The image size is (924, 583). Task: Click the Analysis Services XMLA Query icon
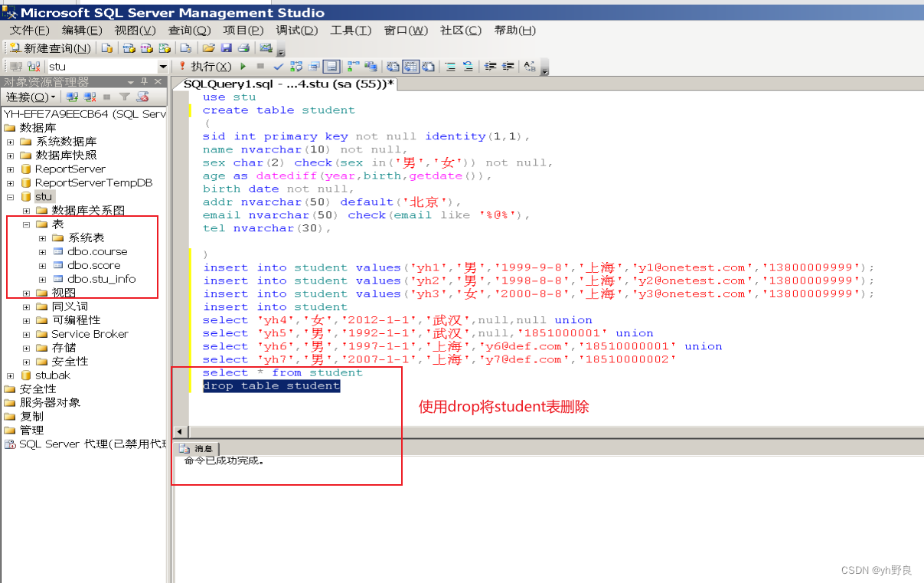click(164, 47)
